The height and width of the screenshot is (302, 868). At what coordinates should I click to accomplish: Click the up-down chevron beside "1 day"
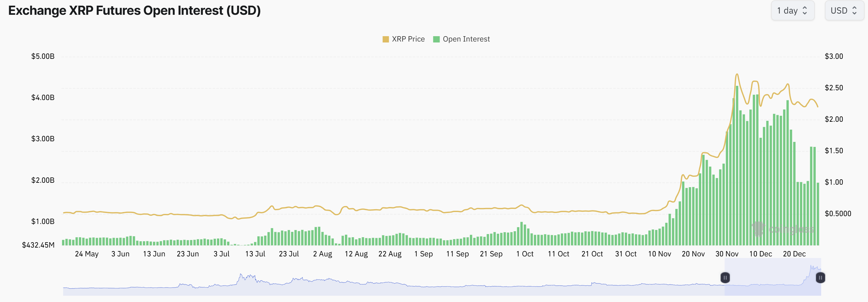pos(805,10)
